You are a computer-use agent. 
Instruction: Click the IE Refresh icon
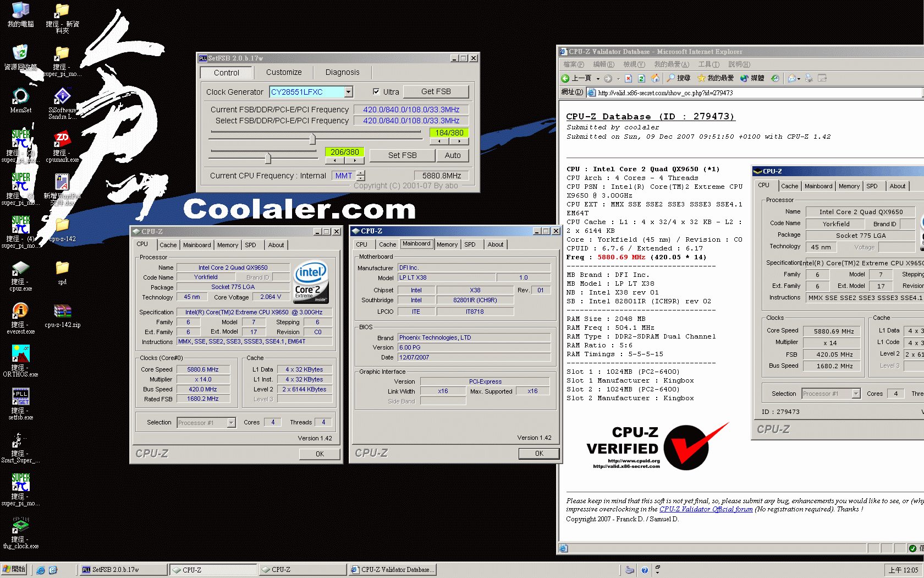click(641, 78)
